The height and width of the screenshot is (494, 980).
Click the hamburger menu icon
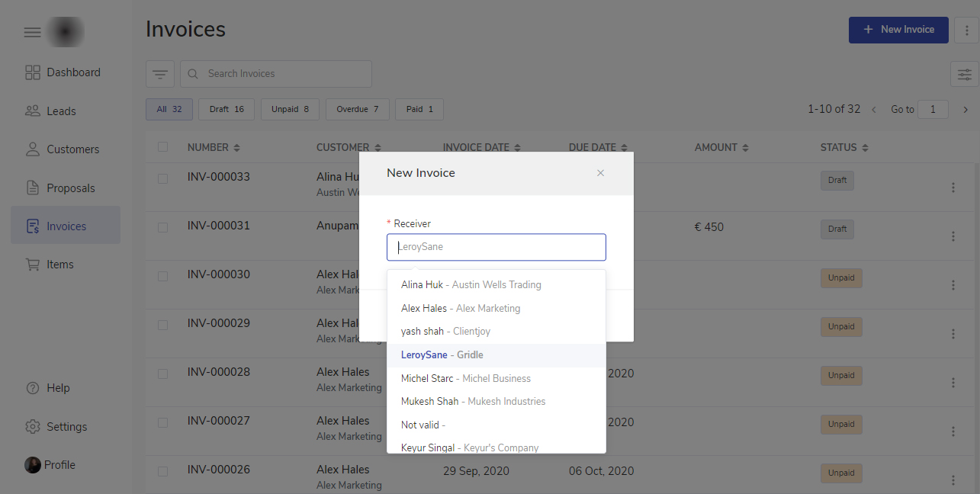(x=32, y=32)
